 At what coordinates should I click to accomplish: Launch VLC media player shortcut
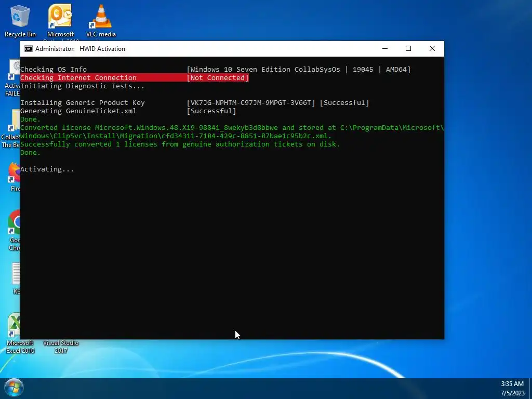coord(101,20)
